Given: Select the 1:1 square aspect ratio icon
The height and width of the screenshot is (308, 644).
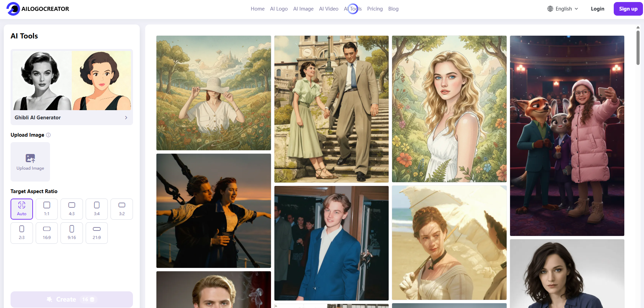Looking at the screenshot, I should 47,205.
